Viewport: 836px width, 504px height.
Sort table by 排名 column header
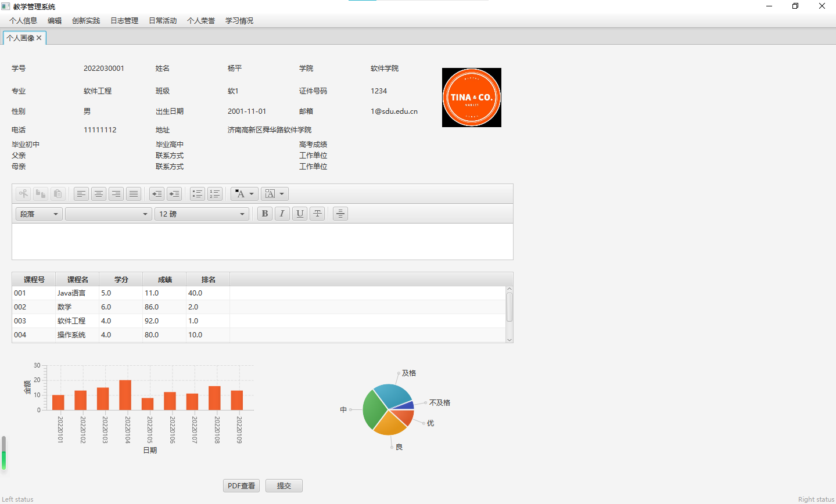tap(208, 279)
